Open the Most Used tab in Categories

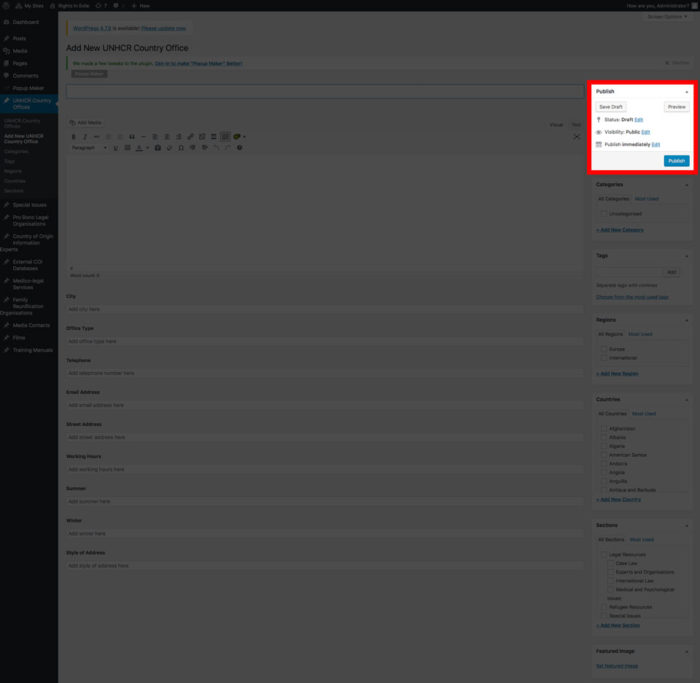[646, 199]
